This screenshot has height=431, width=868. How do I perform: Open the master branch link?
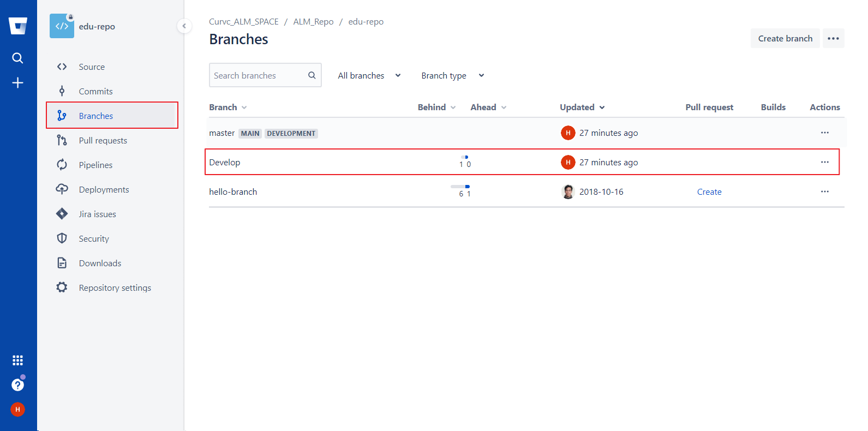point(222,133)
